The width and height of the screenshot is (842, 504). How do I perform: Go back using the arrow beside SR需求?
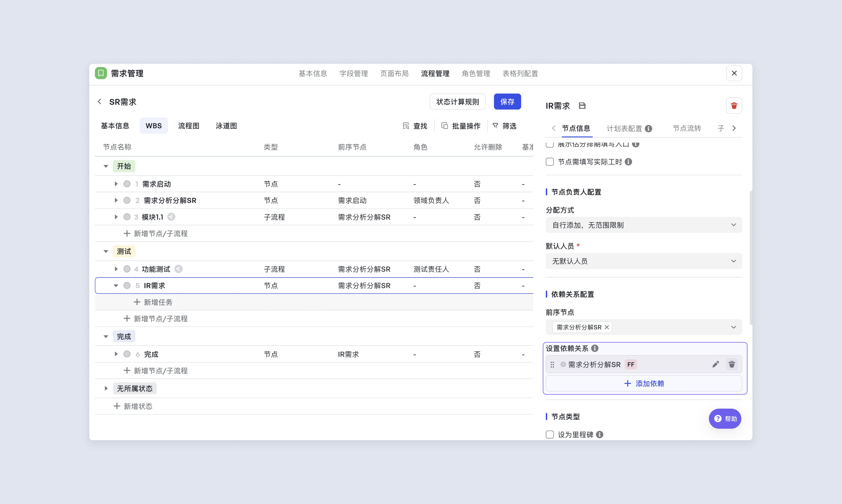[x=99, y=102]
